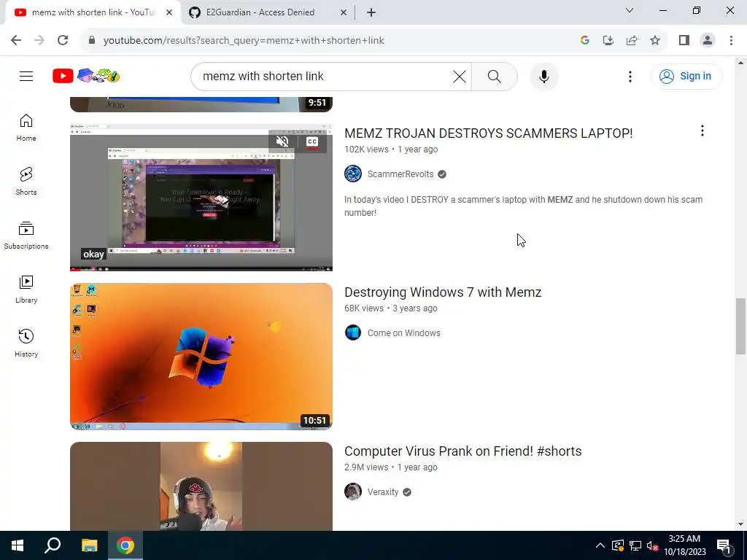
Task: Clear the search box with the X icon
Action: click(x=460, y=76)
